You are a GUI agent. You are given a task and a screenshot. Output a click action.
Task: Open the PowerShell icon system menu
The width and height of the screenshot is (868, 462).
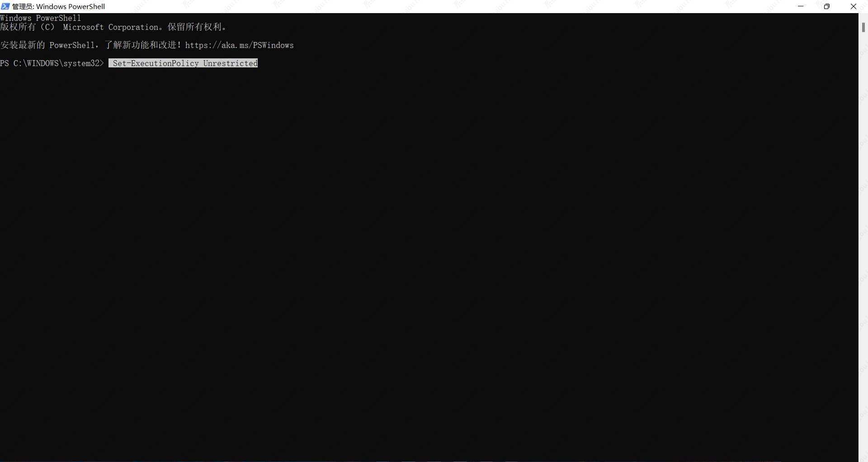[x=5, y=6]
